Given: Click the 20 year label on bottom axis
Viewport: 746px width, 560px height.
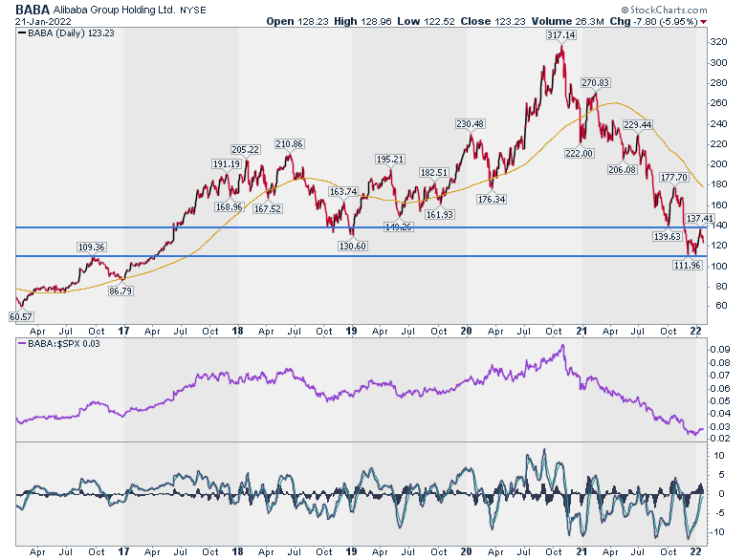Looking at the screenshot, I should tap(467, 551).
